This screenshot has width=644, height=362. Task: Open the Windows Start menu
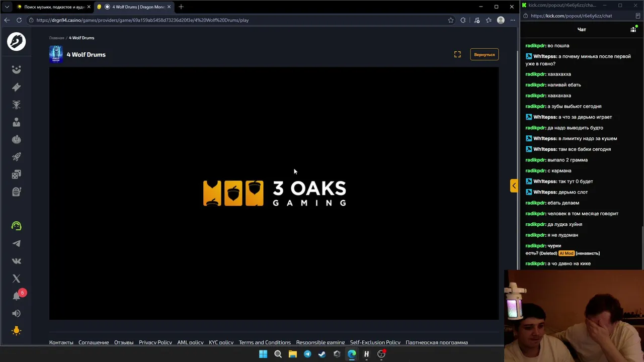click(x=263, y=354)
